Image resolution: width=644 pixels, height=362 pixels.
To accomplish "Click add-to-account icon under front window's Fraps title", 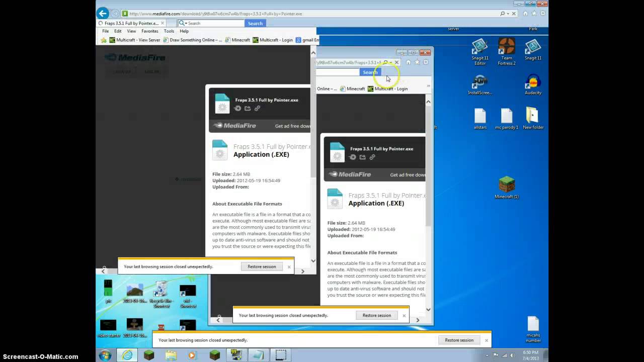I will tap(352, 157).
